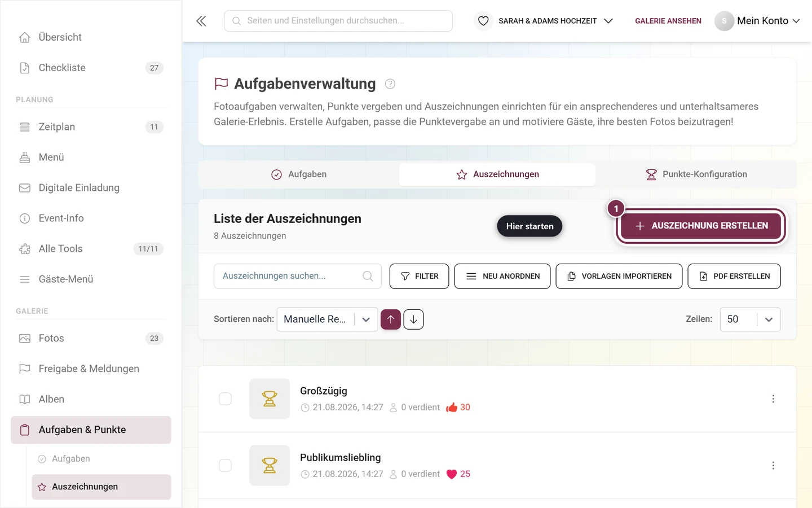Click the Publikumsliebling award title
This screenshot has width=812, height=508.
coord(341,458)
